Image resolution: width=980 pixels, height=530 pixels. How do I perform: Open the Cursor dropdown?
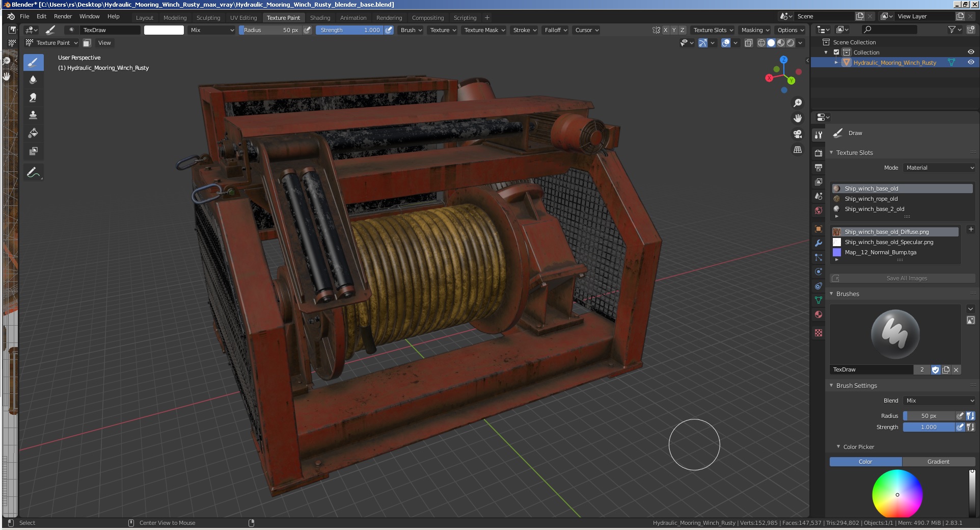click(x=587, y=30)
